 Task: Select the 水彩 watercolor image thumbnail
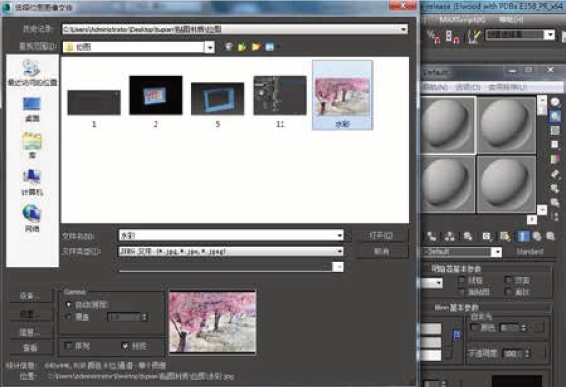(x=342, y=95)
